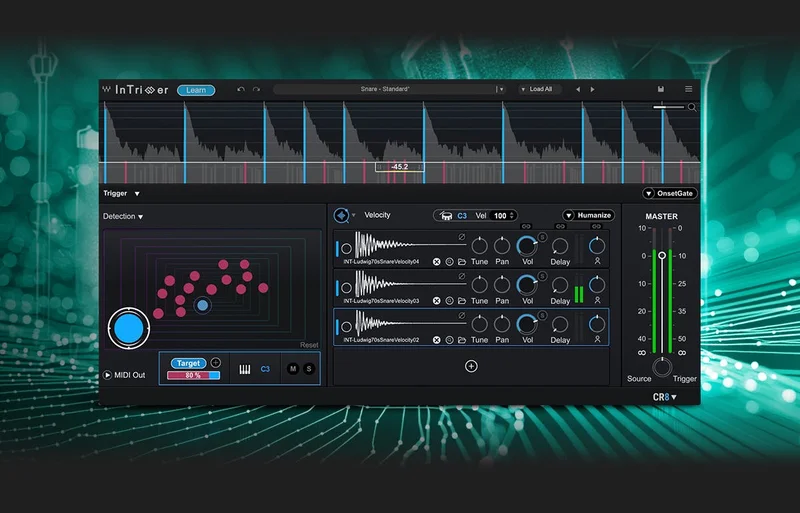Toggle link icon above the Vol column
Image resolution: width=800 pixels, height=513 pixels.
click(526, 226)
